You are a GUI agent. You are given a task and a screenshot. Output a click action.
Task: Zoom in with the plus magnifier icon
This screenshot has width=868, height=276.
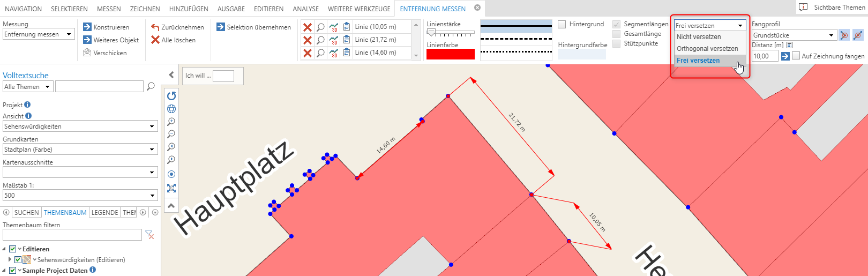tap(171, 122)
